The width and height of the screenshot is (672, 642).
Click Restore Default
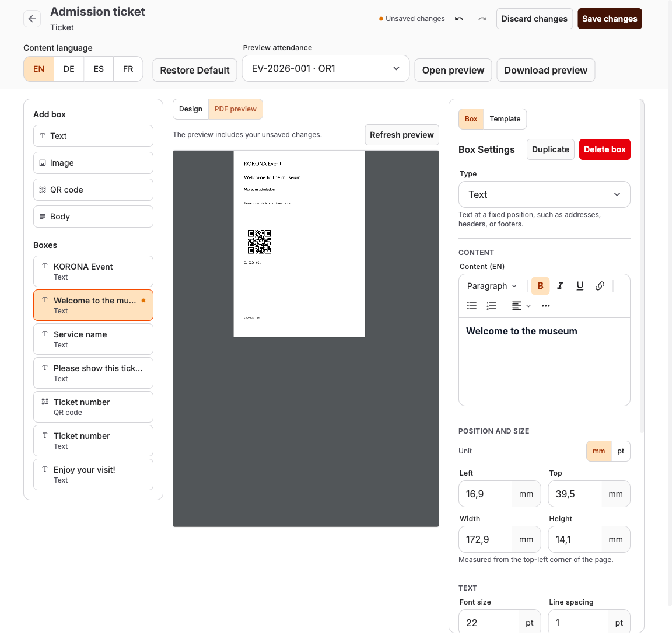coord(195,71)
